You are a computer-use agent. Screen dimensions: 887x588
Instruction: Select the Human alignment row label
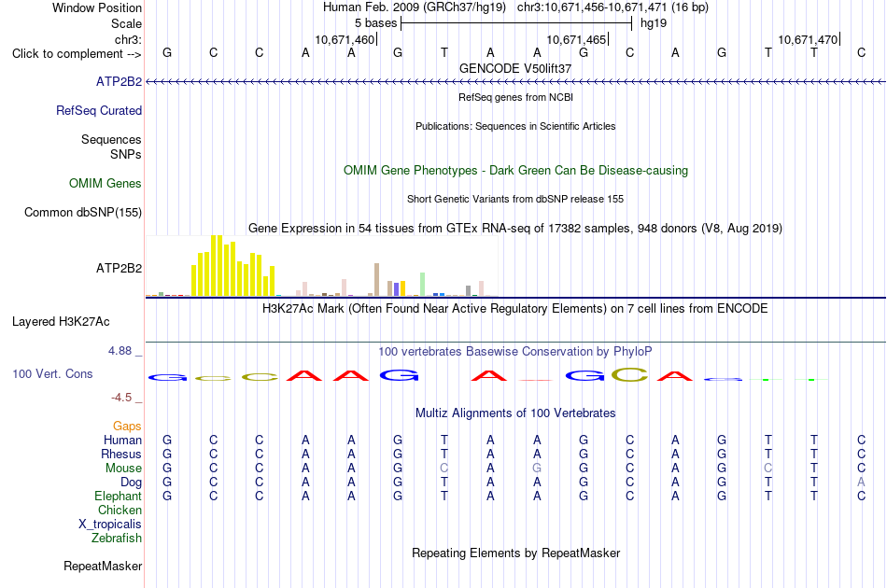pyautogui.click(x=122, y=440)
